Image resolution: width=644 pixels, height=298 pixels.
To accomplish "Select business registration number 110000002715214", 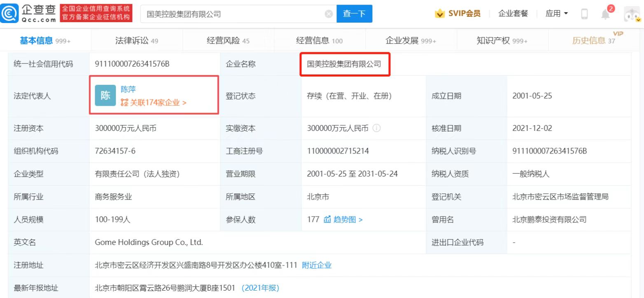I will [338, 151].
